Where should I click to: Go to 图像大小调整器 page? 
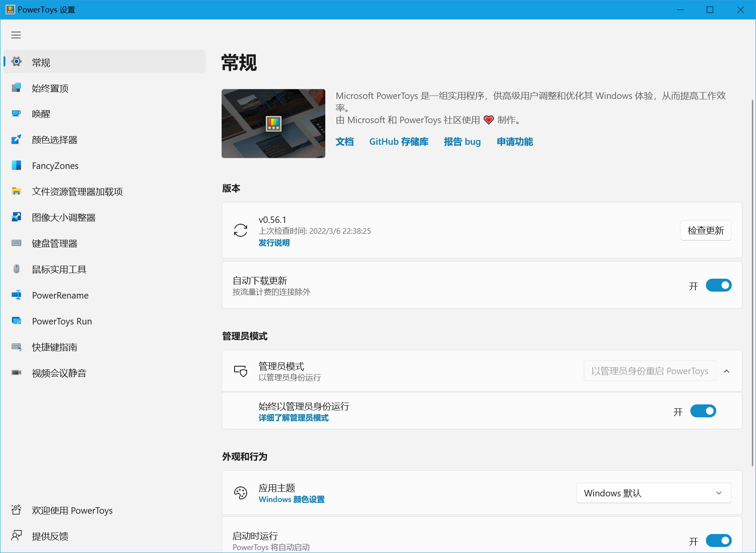105,218
